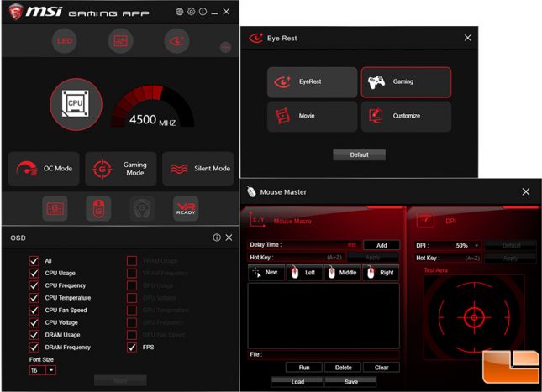Click Delete in Mouse Master
This screenshot has width=542, height=392.
click(x=343, y=368)
